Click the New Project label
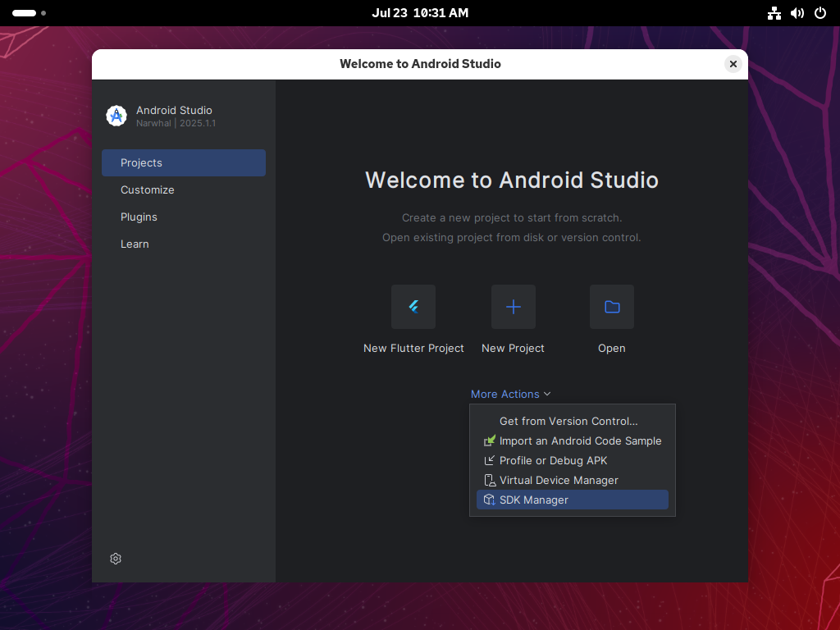The image size is (840, 630). click(x=513, y=348)
